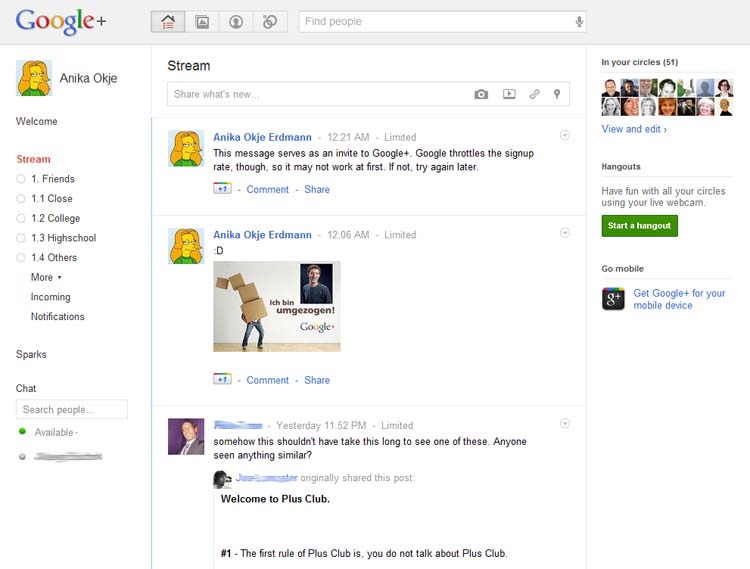Click Get Google+ for your mobile device

[x=679, y=299]
